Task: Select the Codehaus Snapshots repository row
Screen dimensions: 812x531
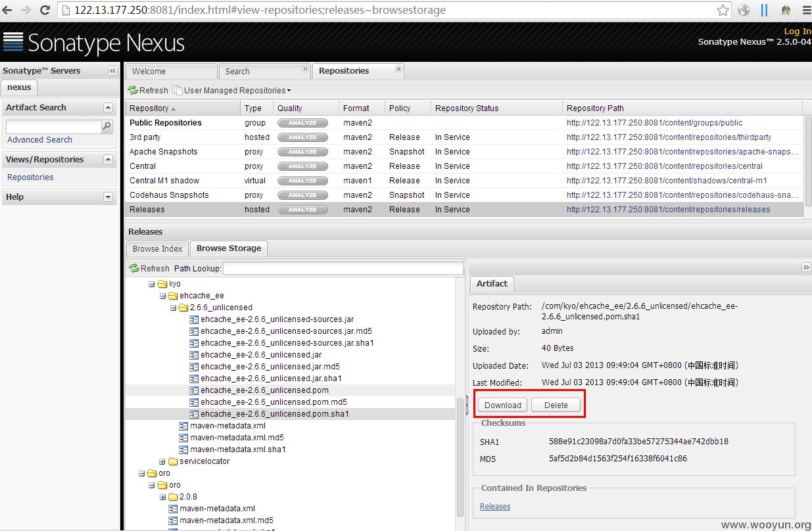Action: [x=464, y=195]
